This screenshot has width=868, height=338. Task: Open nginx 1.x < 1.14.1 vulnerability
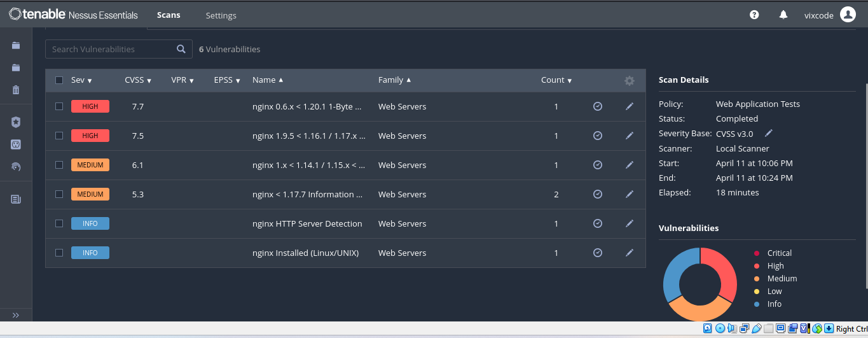click(x=309, y=165)
